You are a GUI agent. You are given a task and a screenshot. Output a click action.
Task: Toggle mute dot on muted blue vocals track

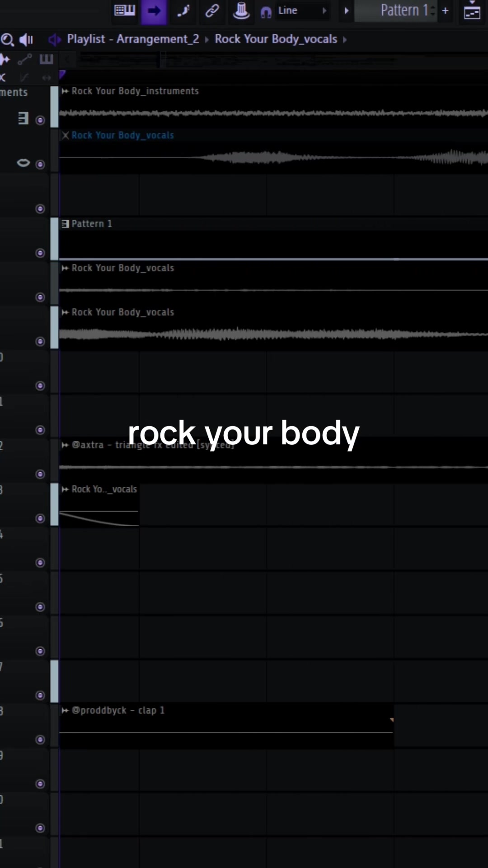coord(40,165)
